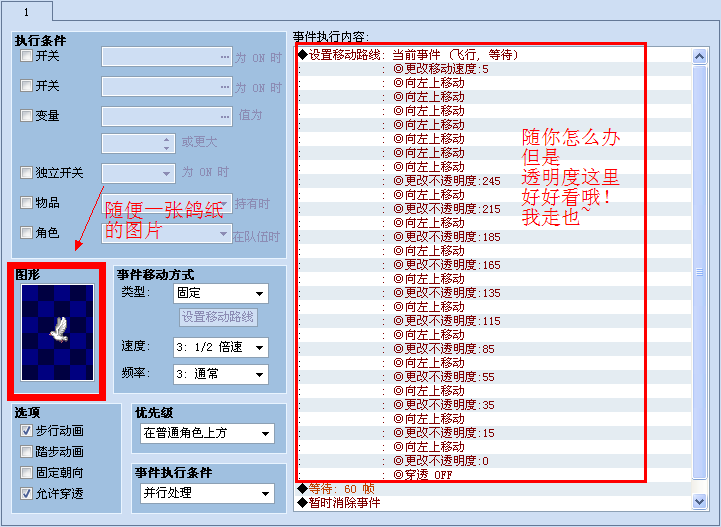Select the 暂时消除事件 command
This screenshot has height=527, width=721.
(x=494, y=503)
